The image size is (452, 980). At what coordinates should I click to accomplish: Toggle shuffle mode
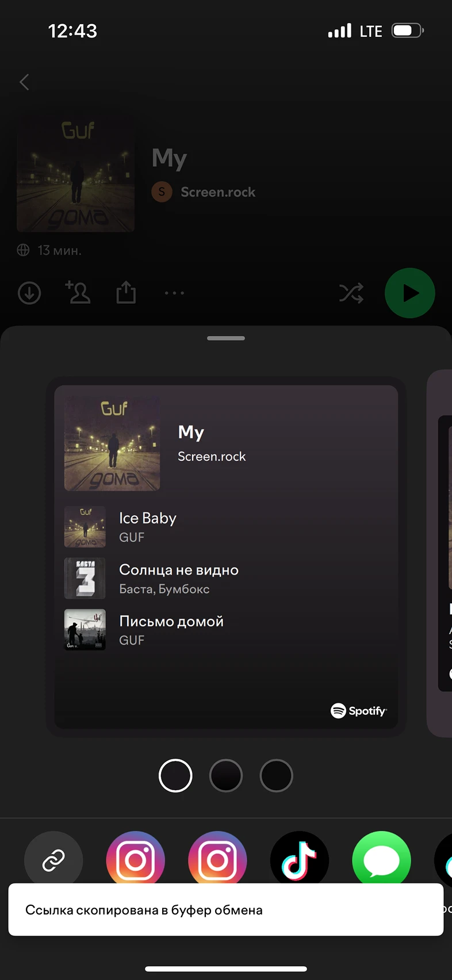(351, 293)
